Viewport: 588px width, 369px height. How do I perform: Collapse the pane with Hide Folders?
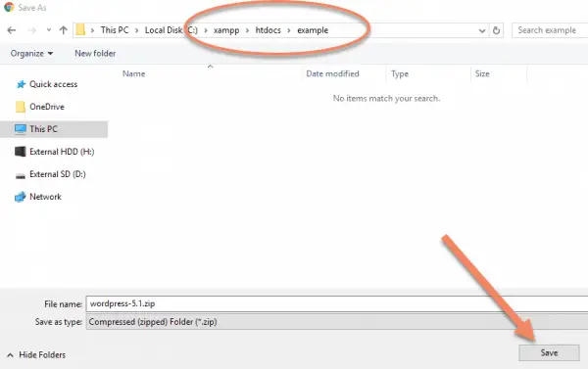(x=36, y=354)
